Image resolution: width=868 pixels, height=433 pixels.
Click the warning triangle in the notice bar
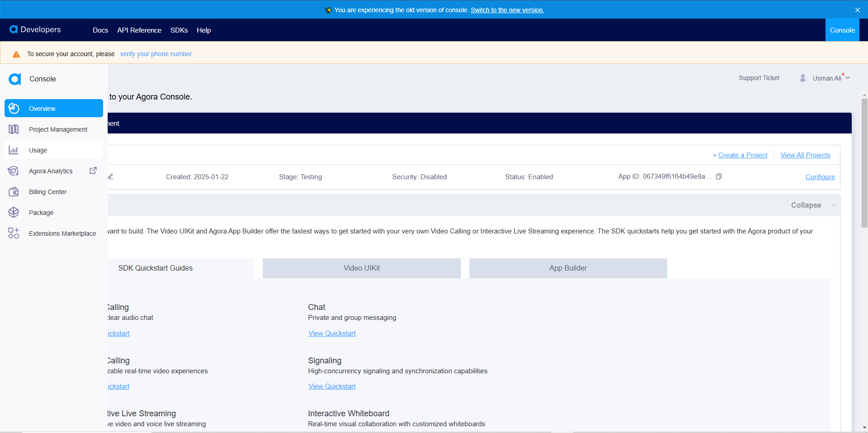[16, 54]
